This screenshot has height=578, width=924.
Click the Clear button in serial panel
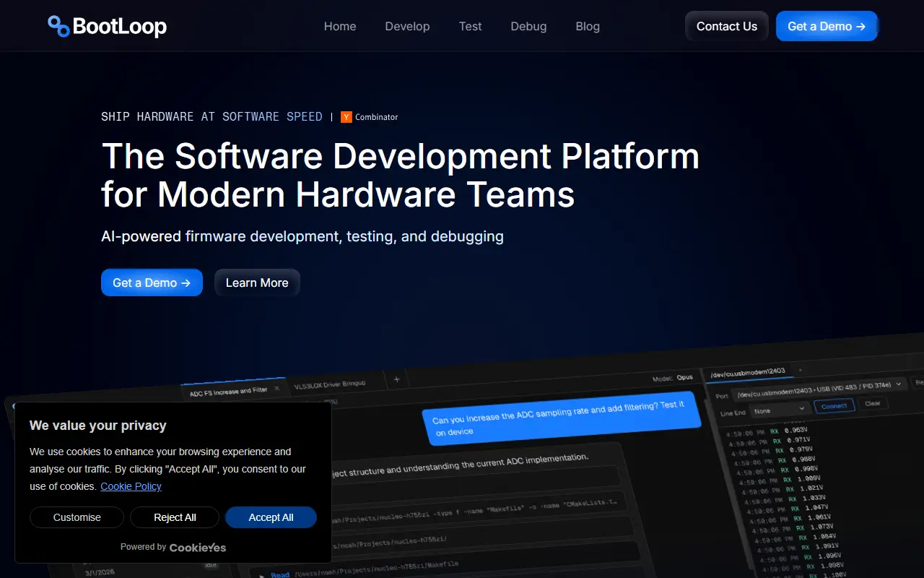(x=873, y=402)
